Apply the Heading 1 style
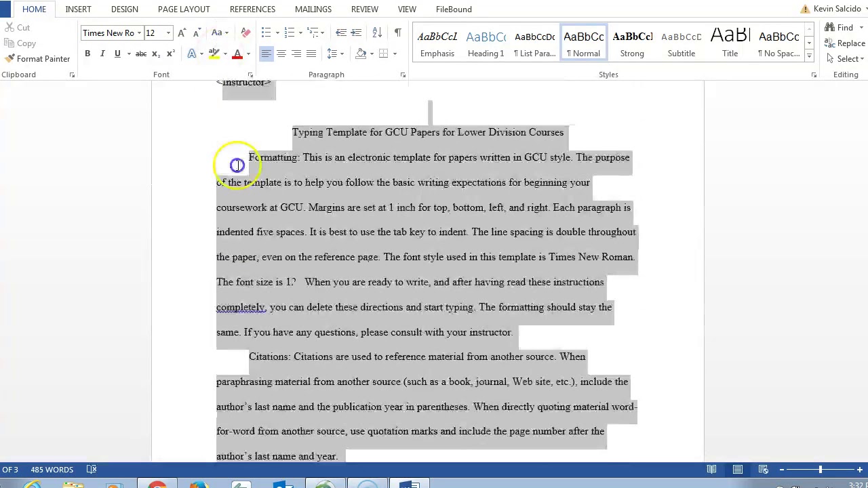The width and height of the screenshot is (868, 488). (x=486, y=43)
